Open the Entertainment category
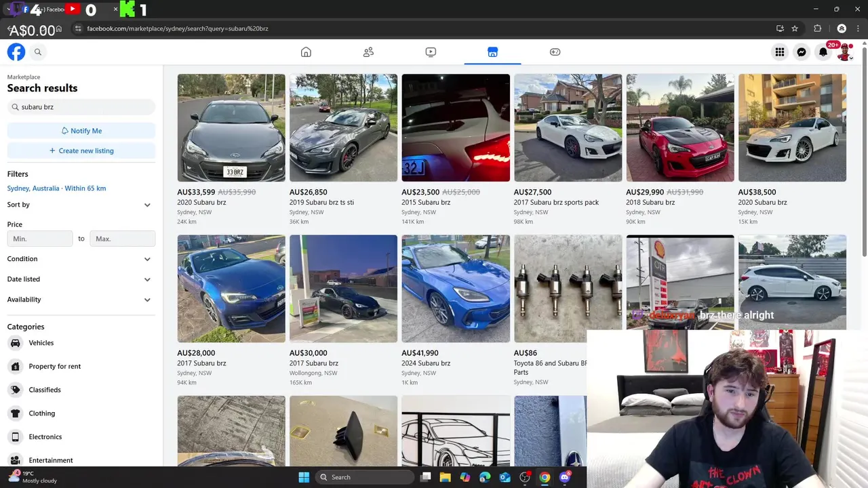Image resolution: width=868 pixels, height=488 pixels. coord(51,460)
